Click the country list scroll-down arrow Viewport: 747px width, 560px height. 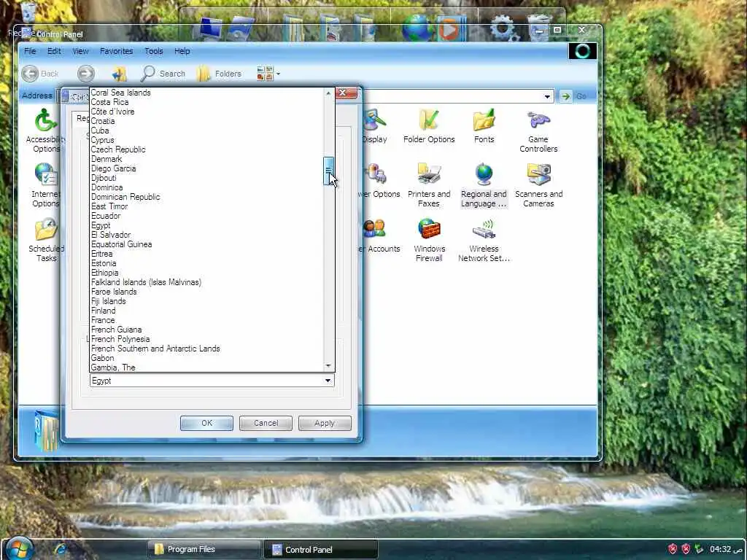coord(328,366)
